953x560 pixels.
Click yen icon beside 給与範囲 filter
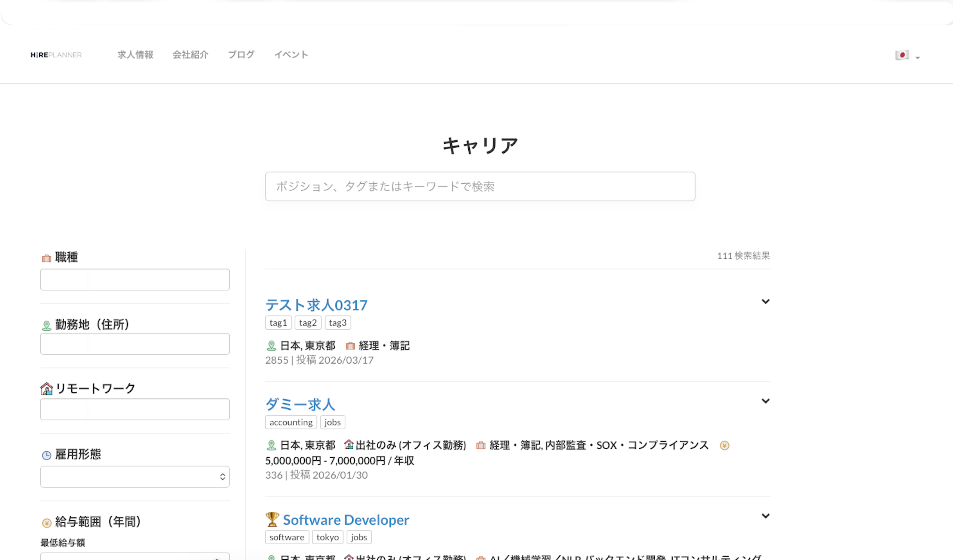47,523
